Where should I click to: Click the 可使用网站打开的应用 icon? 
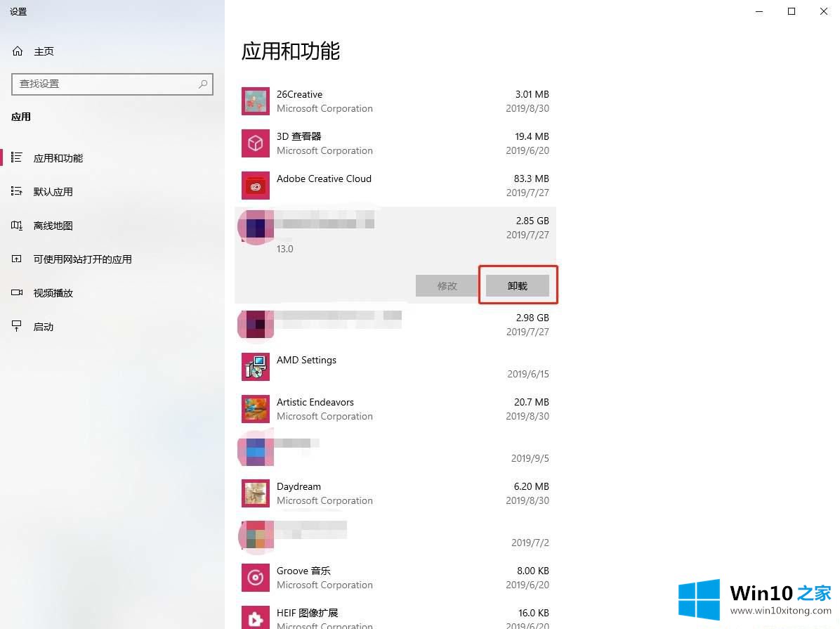click(17, 259)
